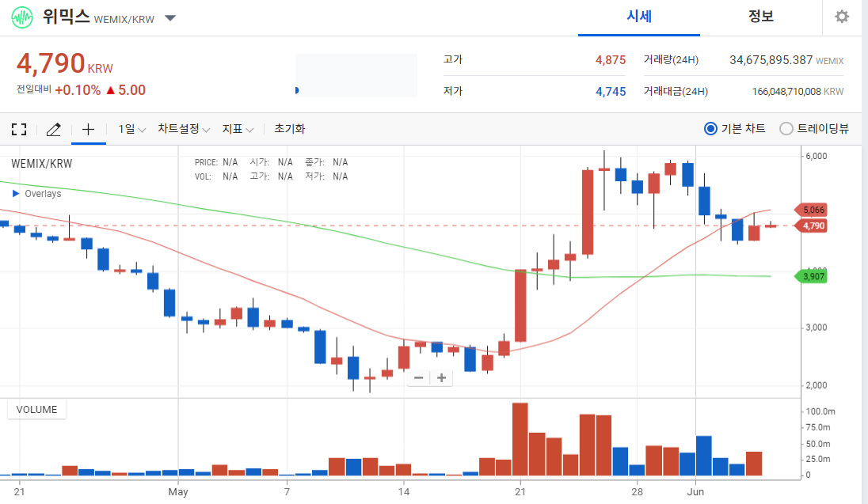This screenshot has width=868, height=504.
Task: Click the 저가 4,745 value
Action: coord(611,91)
